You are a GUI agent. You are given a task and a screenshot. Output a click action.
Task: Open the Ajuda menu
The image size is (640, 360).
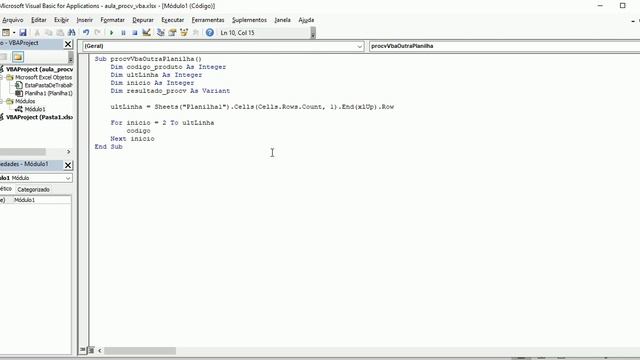click(306, 20)
